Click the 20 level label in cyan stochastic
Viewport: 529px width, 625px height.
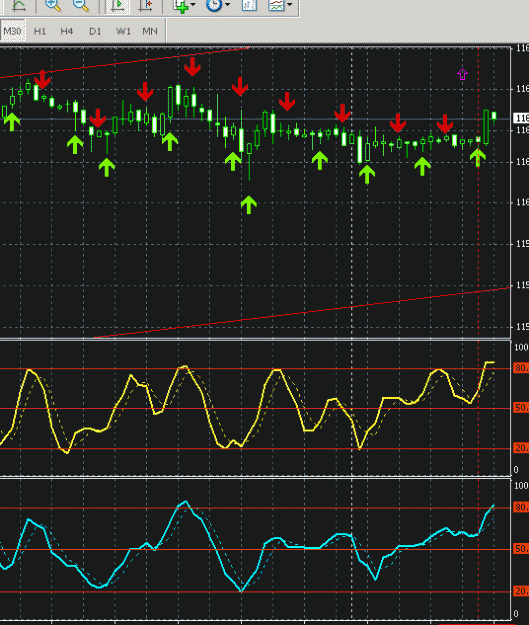click(x=521, y=591)
